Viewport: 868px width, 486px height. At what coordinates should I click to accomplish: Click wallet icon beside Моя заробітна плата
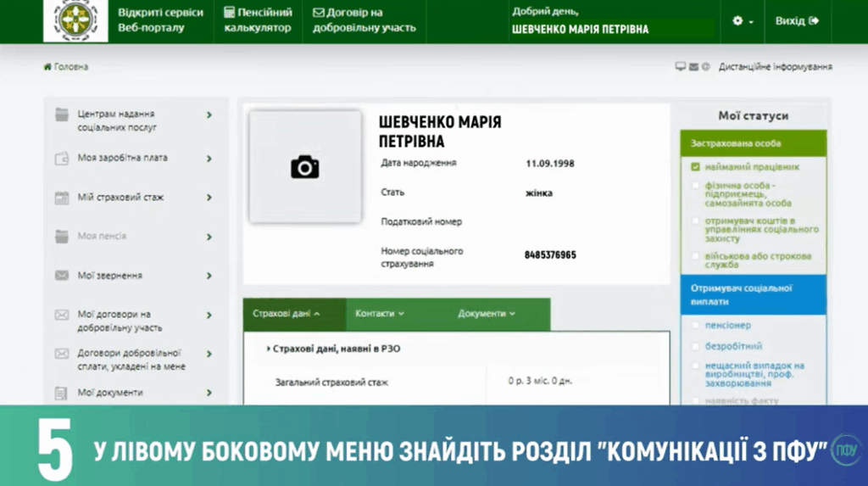62,159
